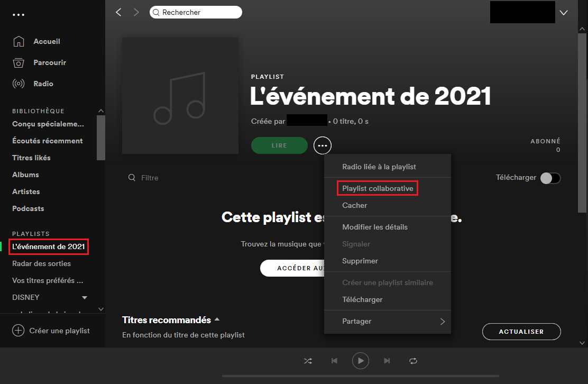Skip to the next track
The width and height of the screenshot is (588, 384).
tap(387, 360)
